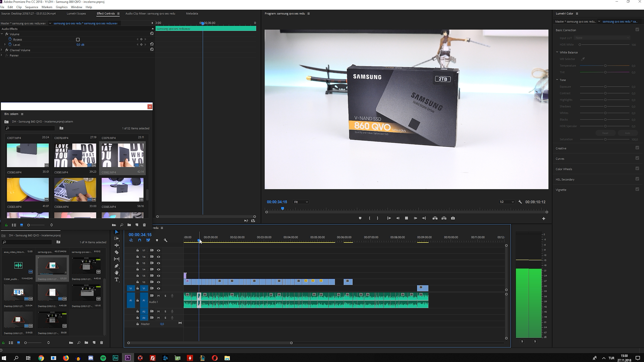Image resolution: width=644 pixels, height=362 pixels.
Task: Hide track V2 with eye icon
Action: coord(158,282)
